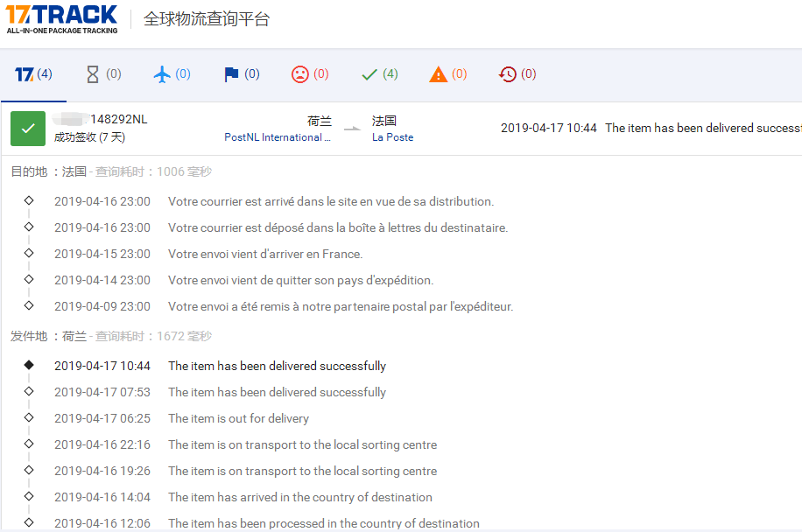Screen dimensions: 802x532
Task: Collapse the destination 目的地 法国 section
Action: pyautogui.click(x=49, y=171)
